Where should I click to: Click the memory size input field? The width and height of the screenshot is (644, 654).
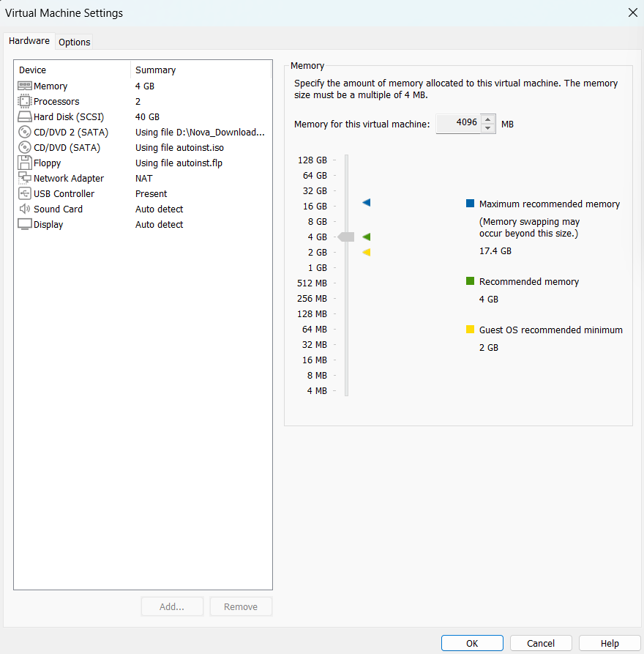coord(458,124)
